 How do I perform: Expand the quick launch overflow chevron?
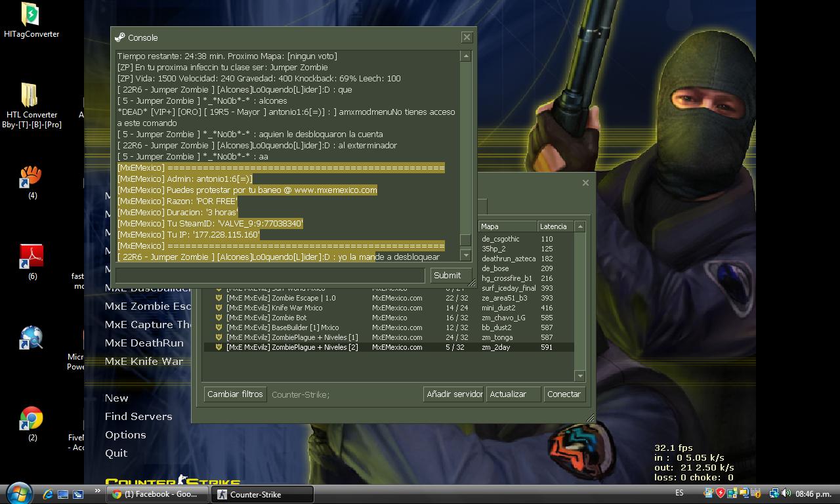(x=98, y=491)
